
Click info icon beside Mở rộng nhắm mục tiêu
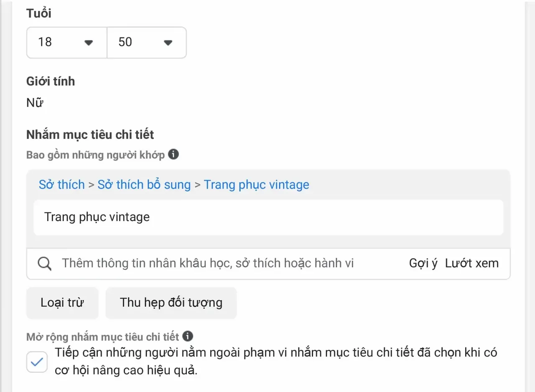pos(188,336)
